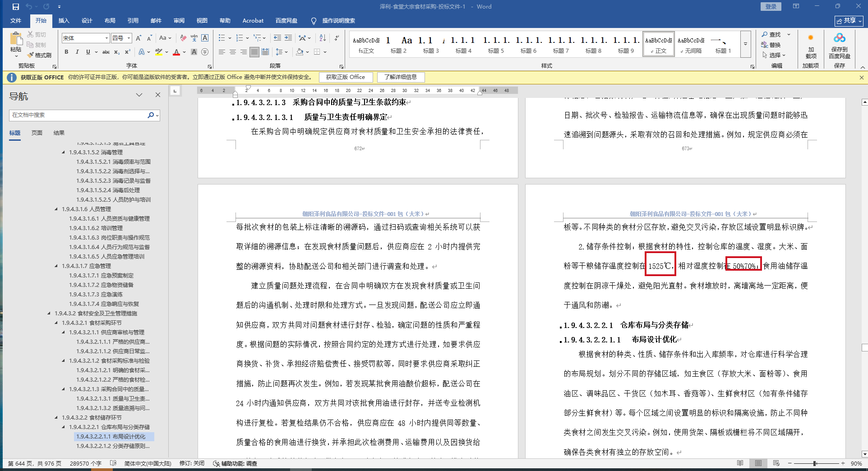Viewport: 868px width, 471px height.
Task: Increase paragraph indent
Action: pyautogui.click(x=288, y=38)
